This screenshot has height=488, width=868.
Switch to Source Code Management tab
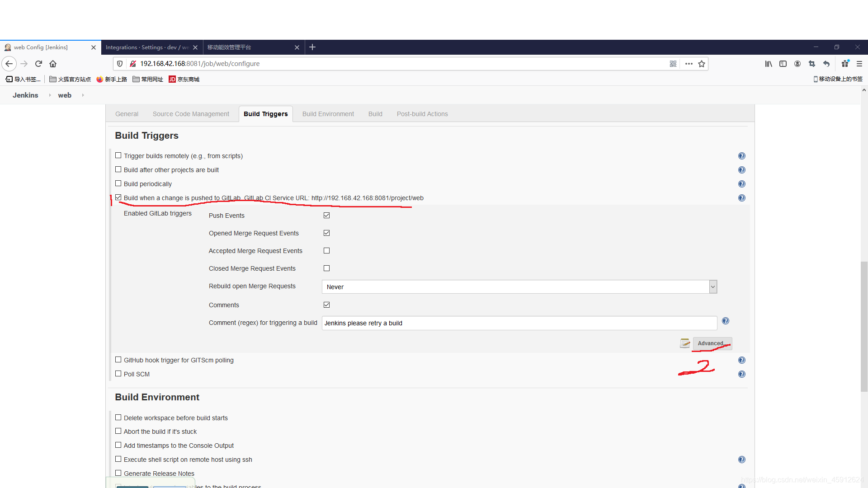[191, 114]
